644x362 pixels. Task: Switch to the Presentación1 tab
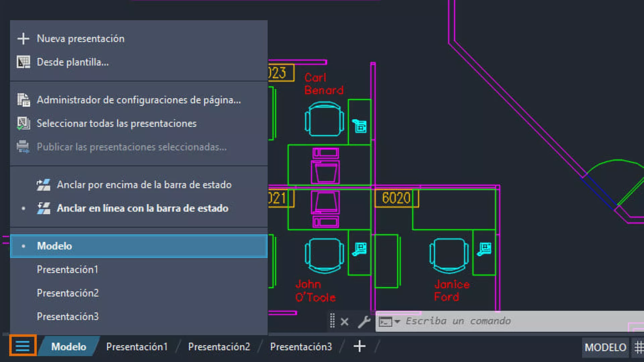click(137, 347)
